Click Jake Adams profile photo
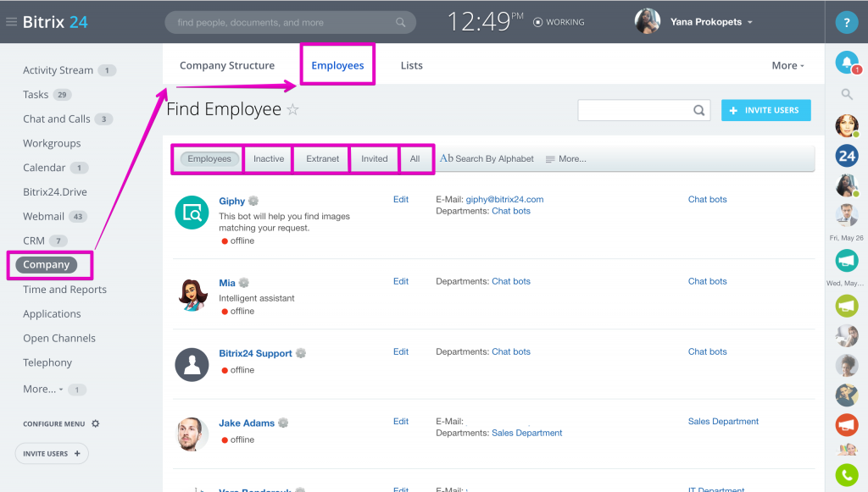This screenshot has height=492, width=868. pos(192,434)
